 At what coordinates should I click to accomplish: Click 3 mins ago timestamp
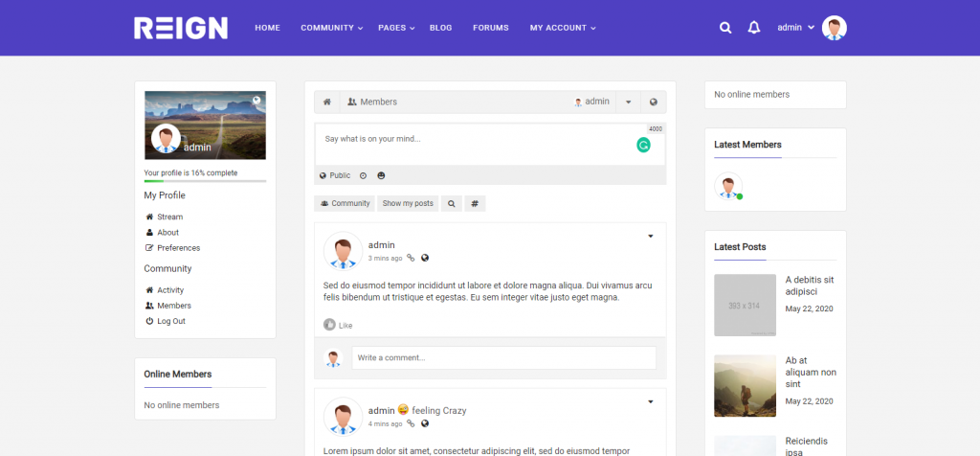pyautogui.click(x=385, y=259)
